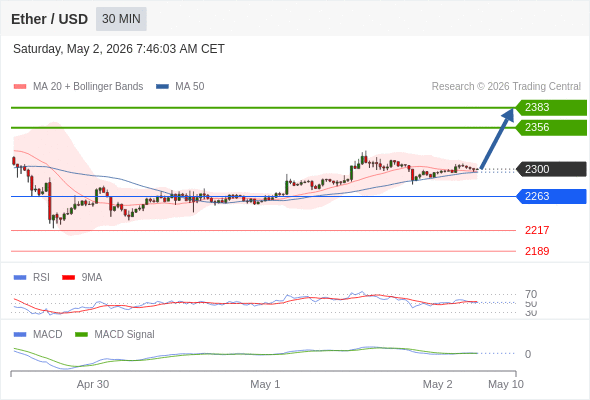Click the MA 20 + Bollinger Bands legend swatch

click(x=20, y=87)
